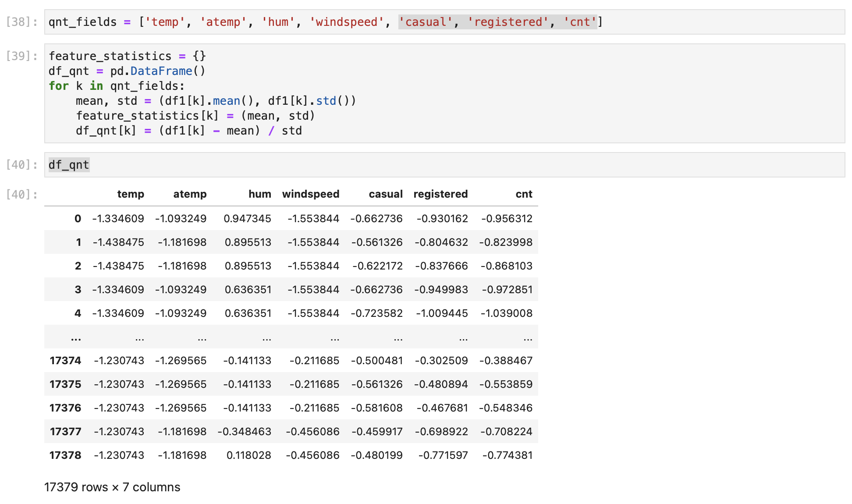Click the [39] input prompt label
Screen dimensions: 852x504
[21, 56]
